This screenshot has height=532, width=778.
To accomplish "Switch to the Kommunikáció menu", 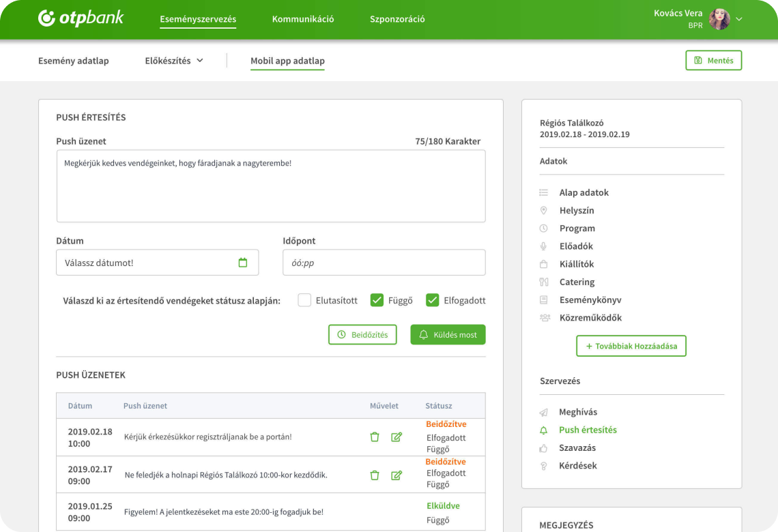I will point(302,19).
